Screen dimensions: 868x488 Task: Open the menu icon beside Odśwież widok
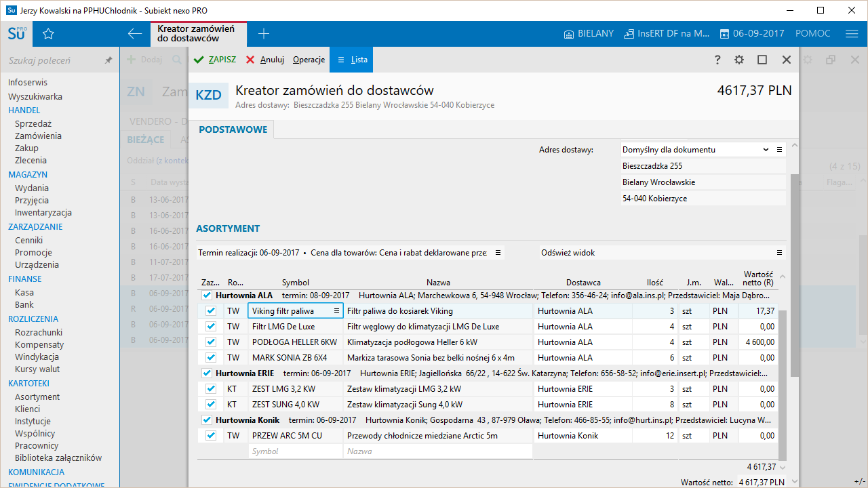pyautogui.click(x=779, y=252)
